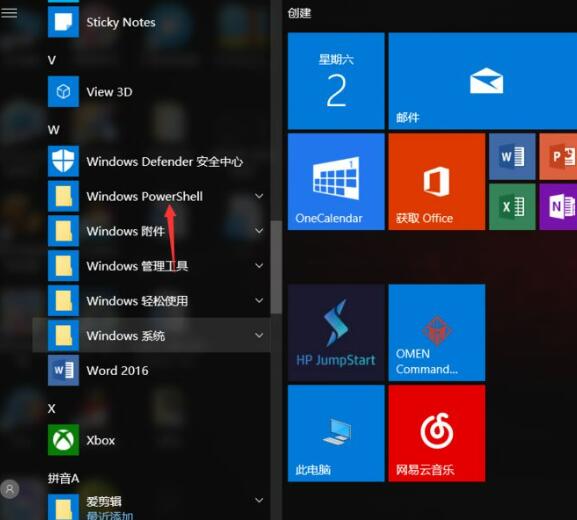Open the 获取 Office tile

click(437, 182)
